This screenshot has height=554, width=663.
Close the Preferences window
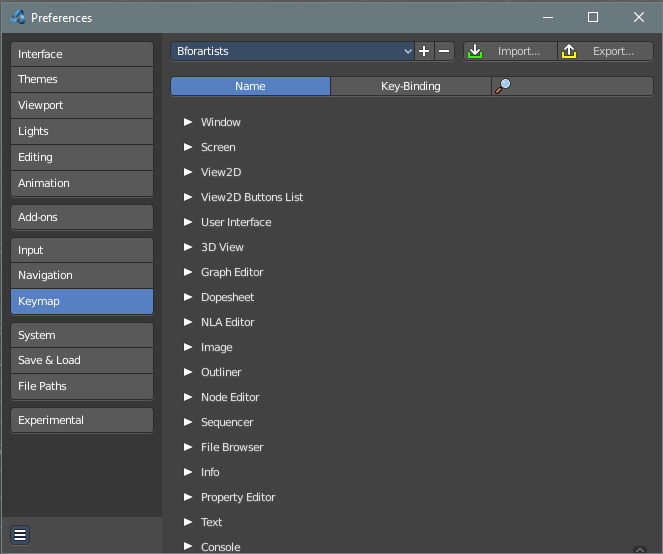639,17
